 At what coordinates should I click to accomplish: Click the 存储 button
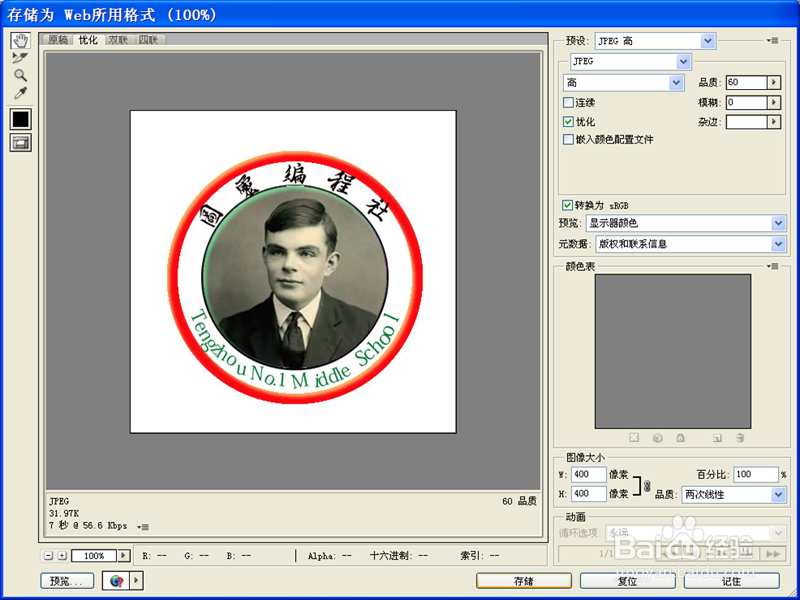click(524, 581)
